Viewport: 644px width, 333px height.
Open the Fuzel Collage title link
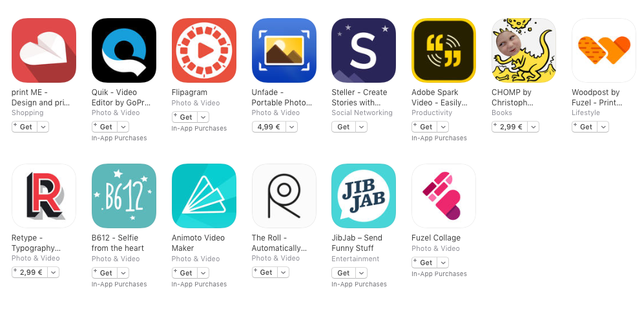tap(436, 237)
